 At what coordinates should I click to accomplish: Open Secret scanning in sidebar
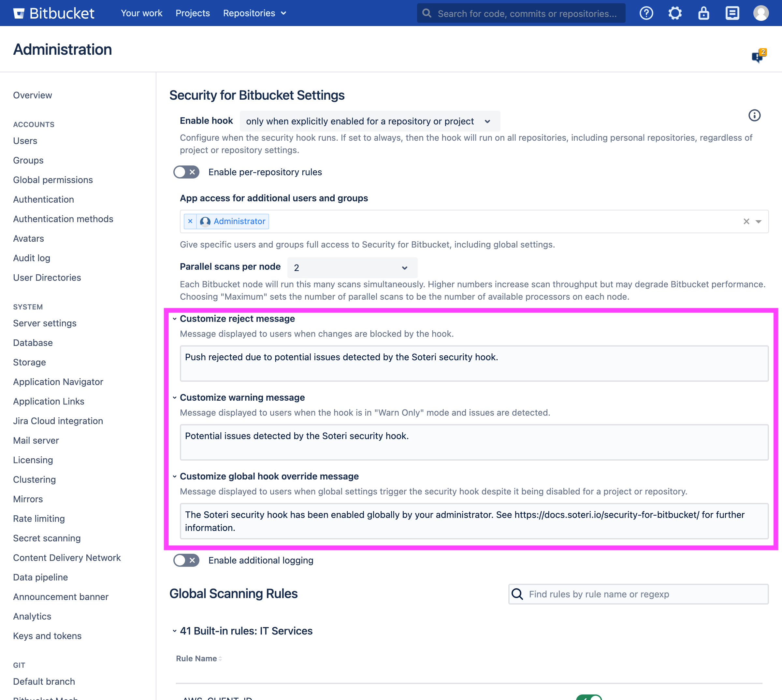pyautogui.click(x=47, y=538)
